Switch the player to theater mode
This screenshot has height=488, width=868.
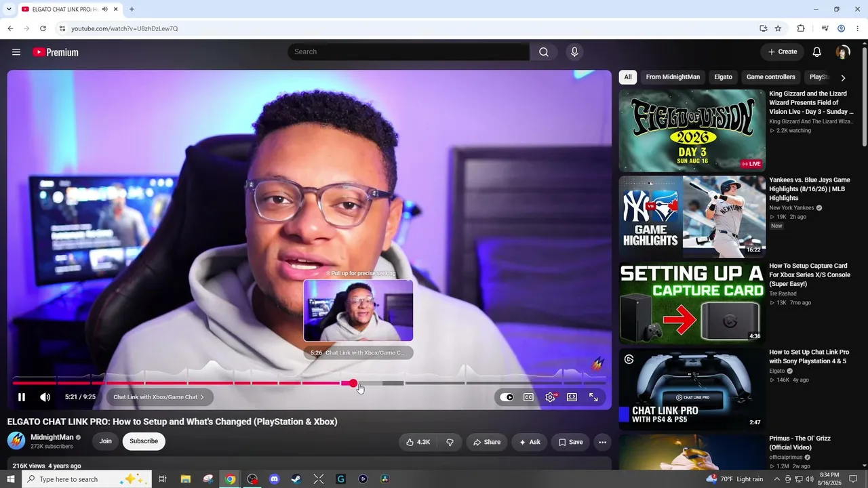point(572,397)
